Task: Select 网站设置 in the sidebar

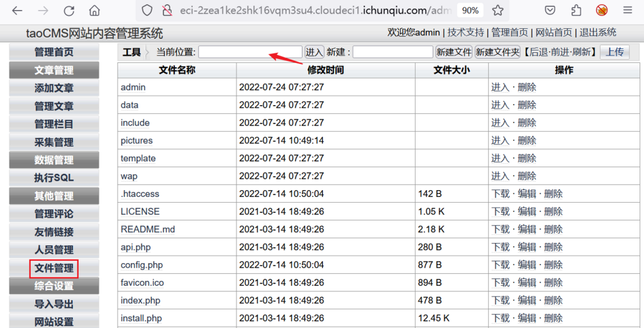Action: (54, 322)
